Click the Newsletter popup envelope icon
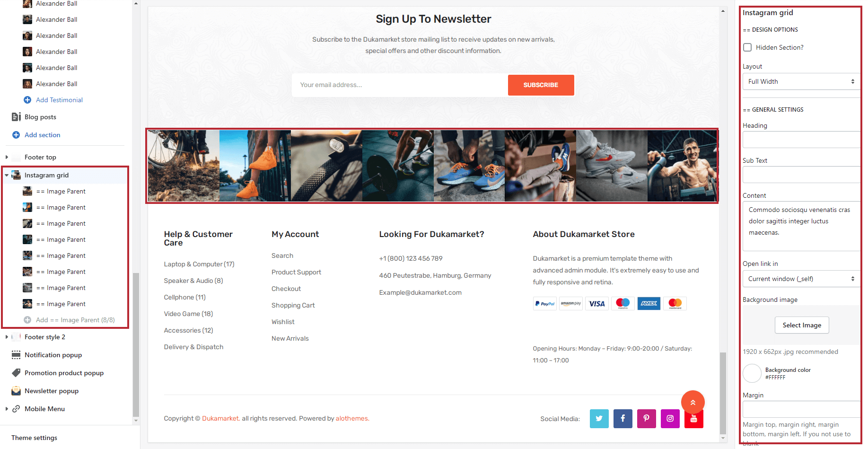The width and height of the screenshot is (868, 449). tap(16, 391)
